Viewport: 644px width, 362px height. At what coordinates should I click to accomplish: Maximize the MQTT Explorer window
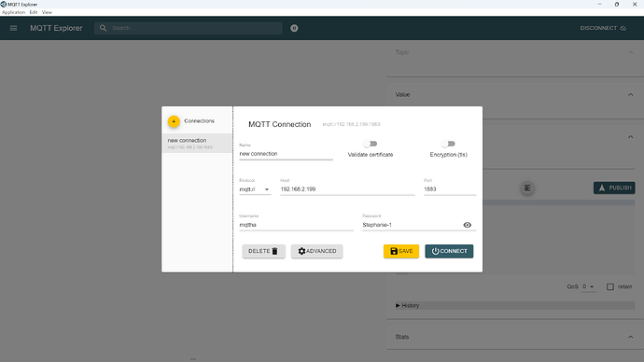[x=617, y=4]
